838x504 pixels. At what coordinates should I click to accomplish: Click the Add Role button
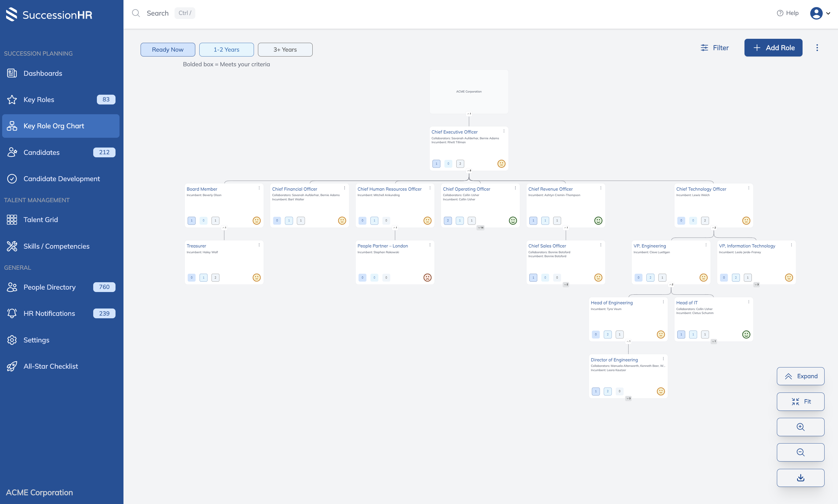[773, 48]
